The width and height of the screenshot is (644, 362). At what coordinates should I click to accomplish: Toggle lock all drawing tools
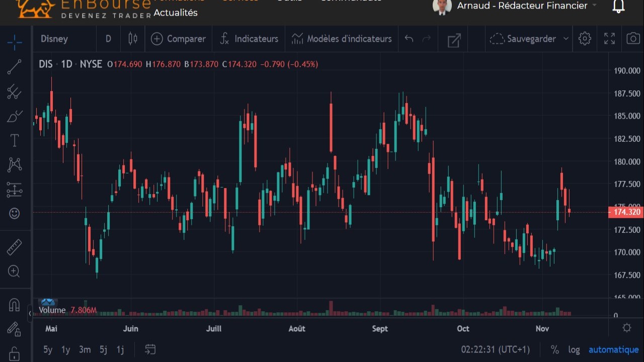15,353
